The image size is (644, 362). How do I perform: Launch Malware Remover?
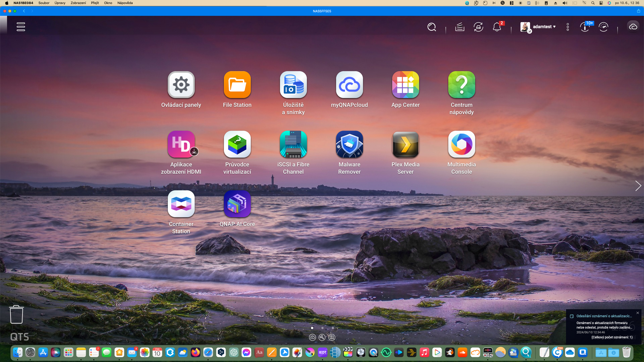349,144
